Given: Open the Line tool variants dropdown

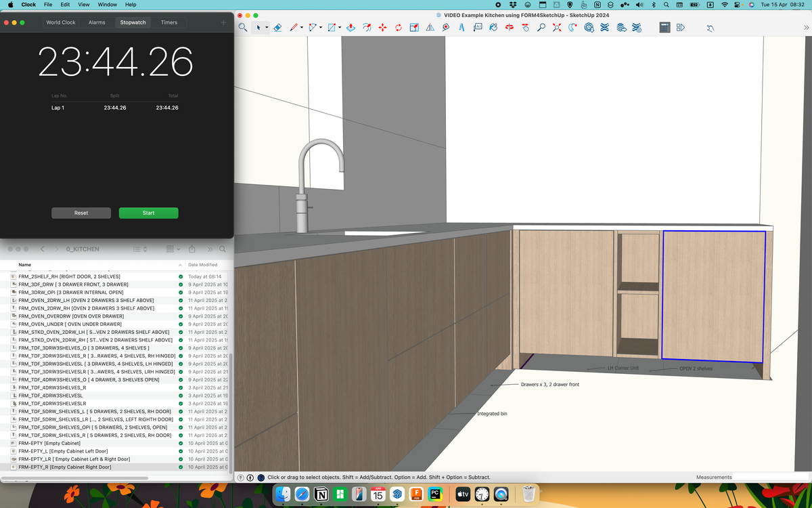Looking at the screenshot, I should pos(302,28).
